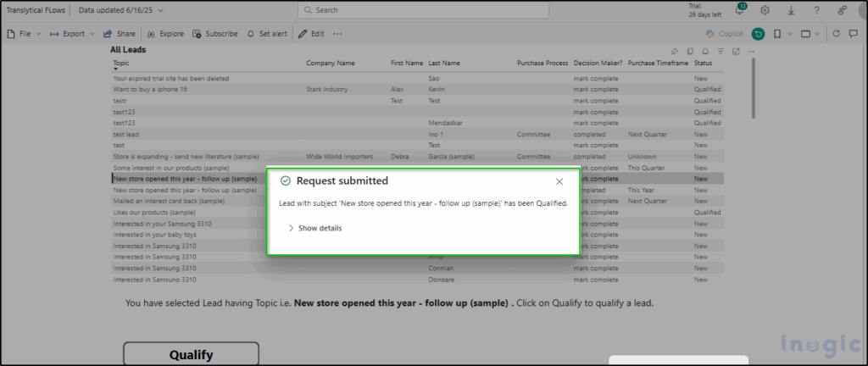Close the Request submitted dialog
Viewport: 868px width, 366px height.
tap(559, 181)
